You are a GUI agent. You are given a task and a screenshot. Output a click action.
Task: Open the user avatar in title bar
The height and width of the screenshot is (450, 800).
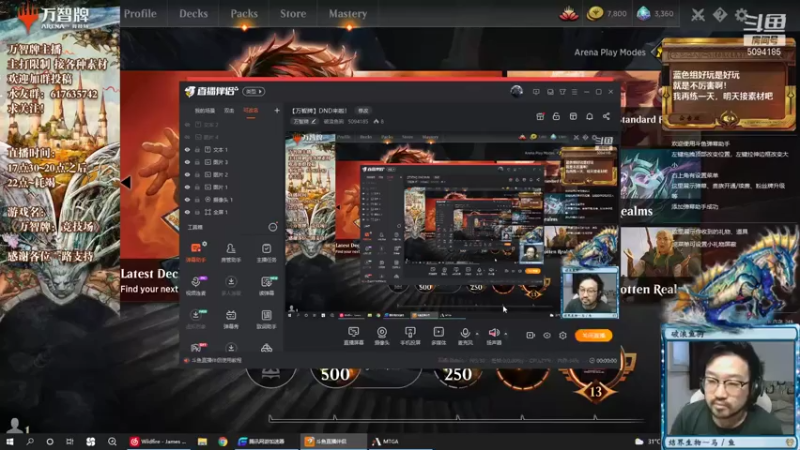(516, 91)
